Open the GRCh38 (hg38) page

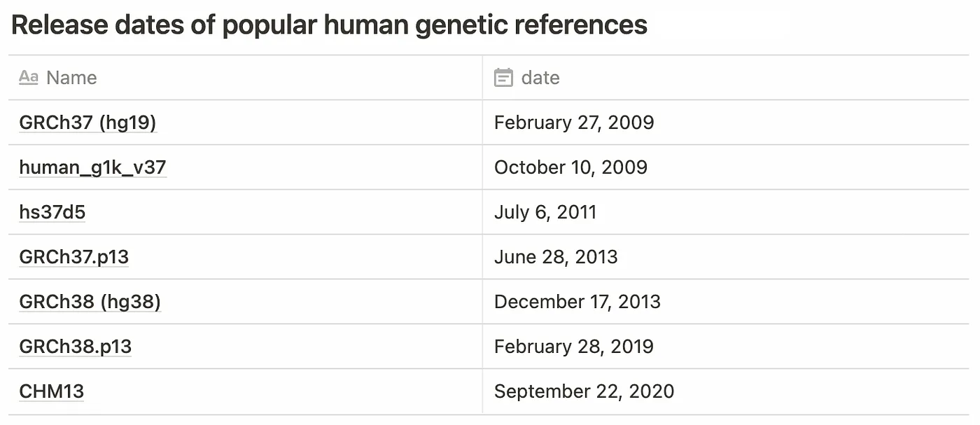click(90, 302)
